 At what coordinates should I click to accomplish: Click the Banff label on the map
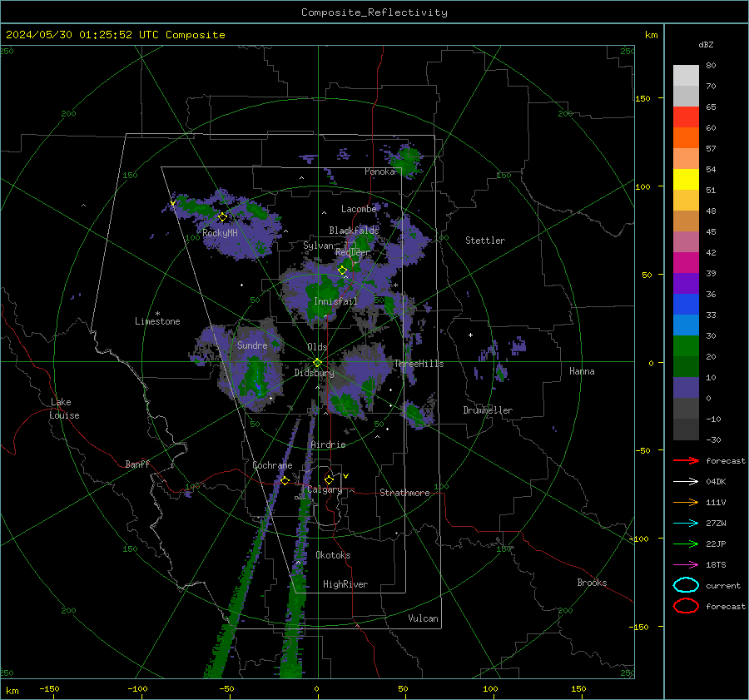[137, 464]
